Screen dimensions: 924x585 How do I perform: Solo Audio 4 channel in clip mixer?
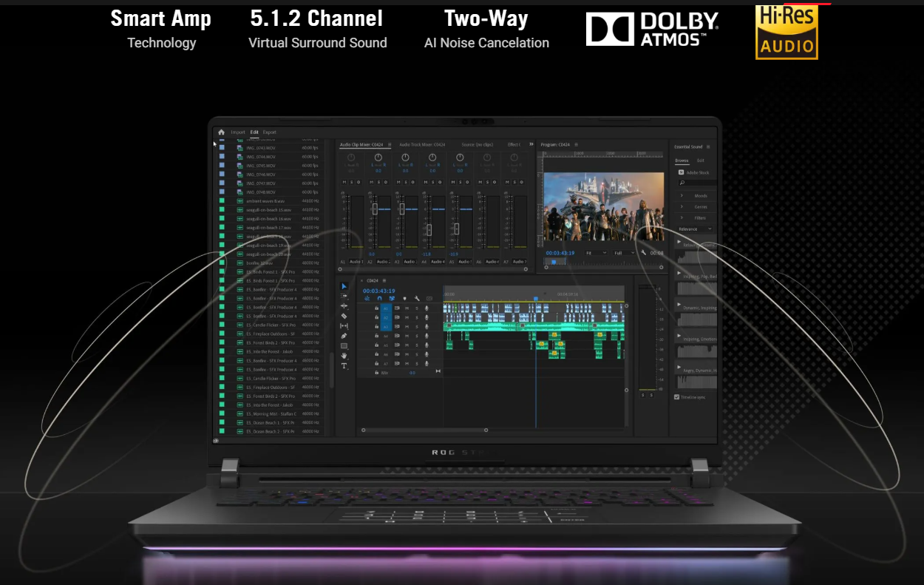(433, 182)
